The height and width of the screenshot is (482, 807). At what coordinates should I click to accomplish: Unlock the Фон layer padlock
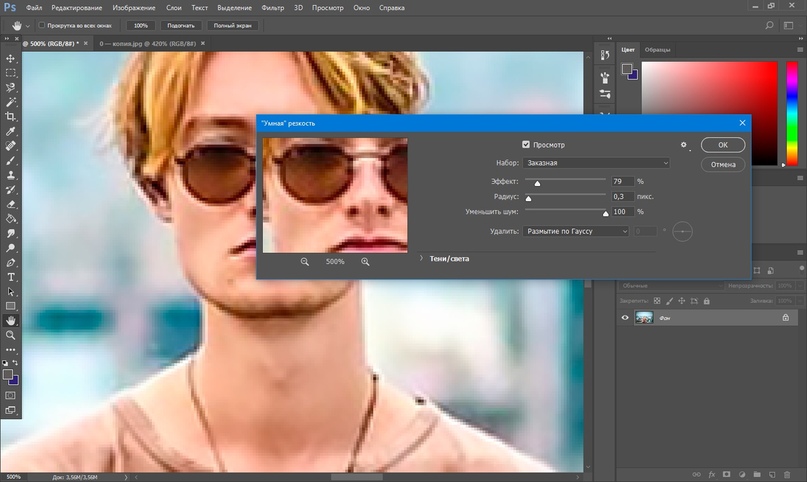[x=785, y=318]
